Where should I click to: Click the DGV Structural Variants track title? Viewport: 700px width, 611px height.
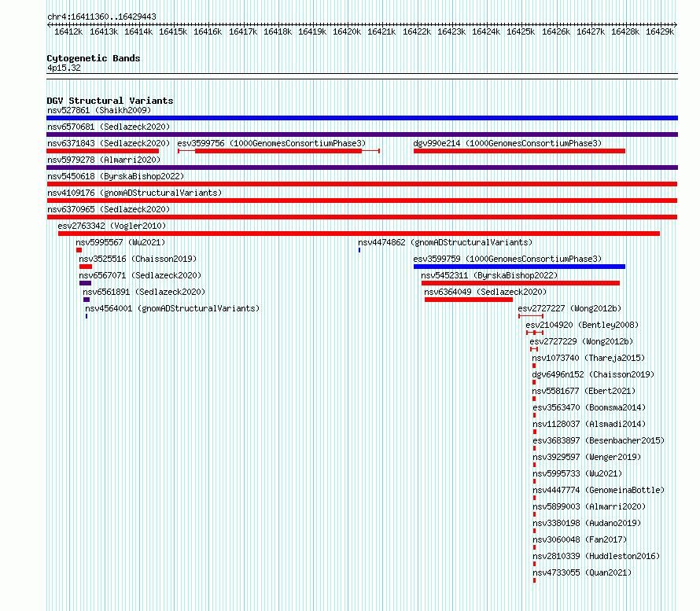tap(110, 101)
